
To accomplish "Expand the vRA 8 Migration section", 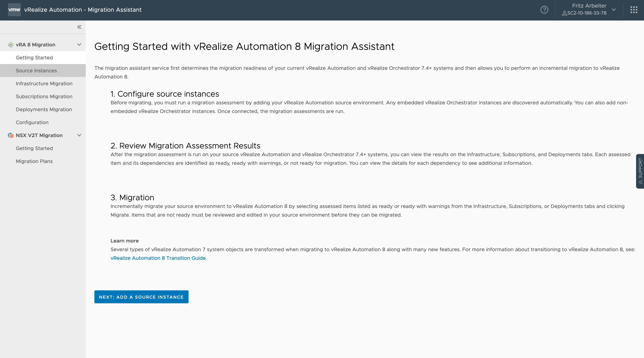I will [79, 45].
